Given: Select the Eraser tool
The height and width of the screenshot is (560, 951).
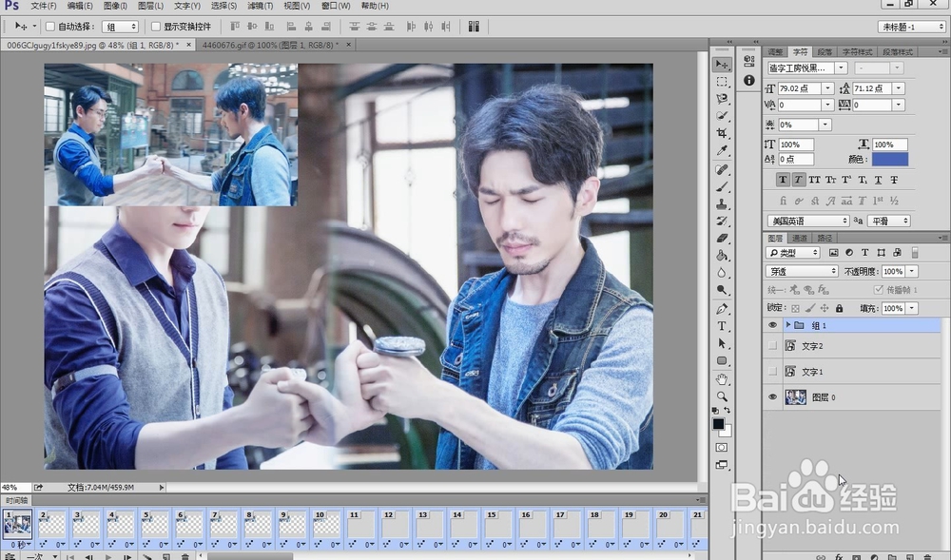Looking at the screenshot, I should pyautogui.click(x=721, y=239).
